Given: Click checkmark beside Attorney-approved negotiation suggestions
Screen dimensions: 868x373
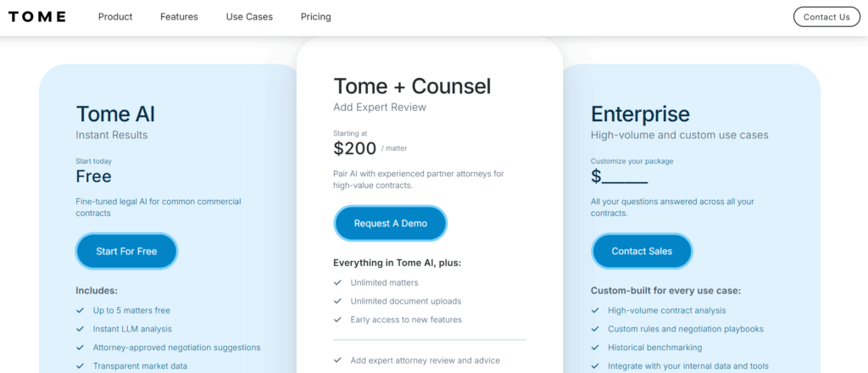Looking at the screenshot, I should (x=80, y=348).
